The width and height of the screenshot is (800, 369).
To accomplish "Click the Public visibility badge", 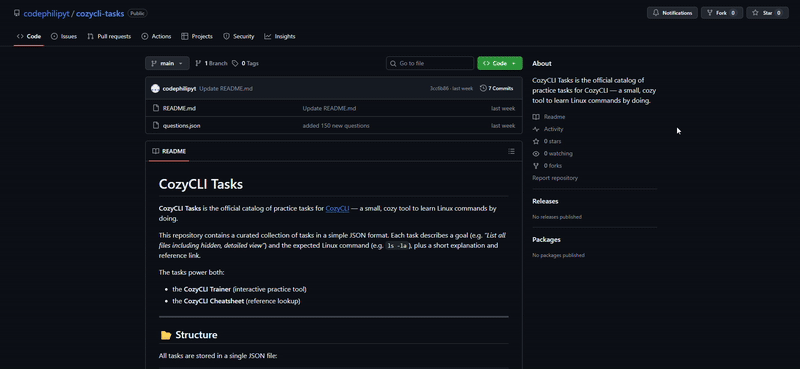I will [137, 14].
